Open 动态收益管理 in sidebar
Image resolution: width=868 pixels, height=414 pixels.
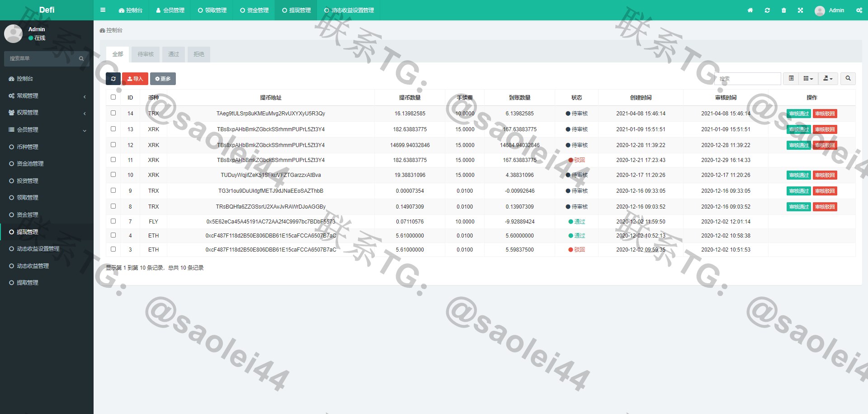(x=47, y=266)
